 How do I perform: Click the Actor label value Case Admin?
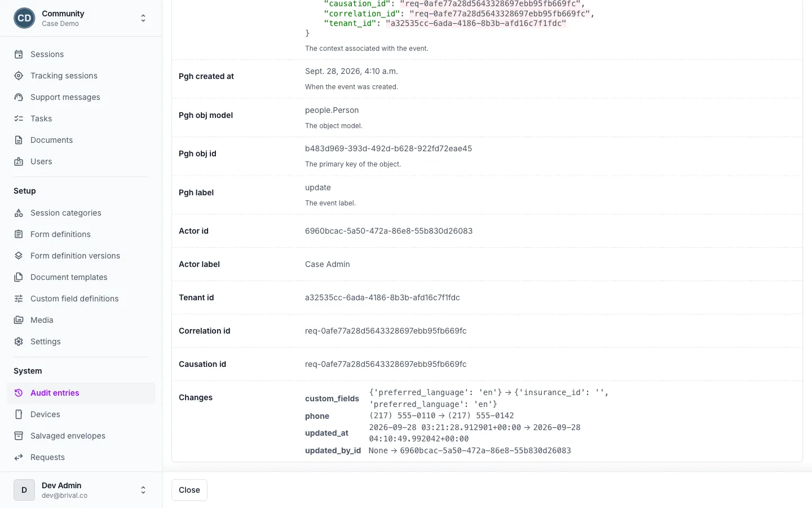(328, 264)
